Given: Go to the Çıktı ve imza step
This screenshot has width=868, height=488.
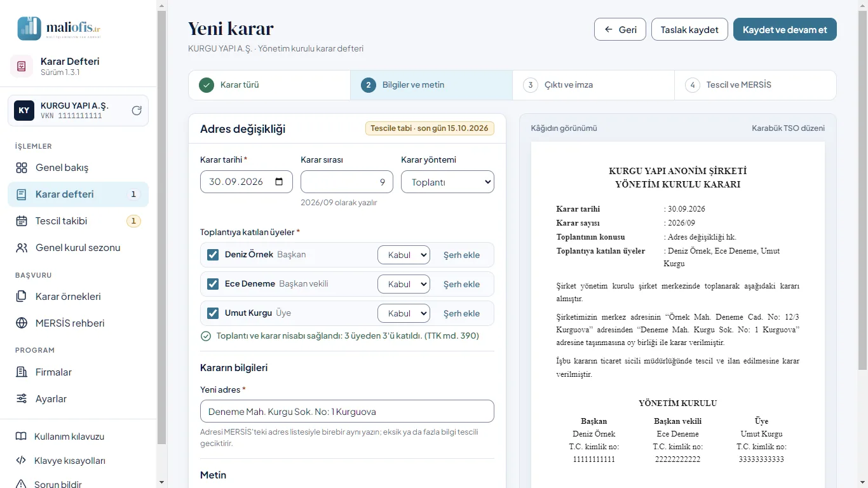Looking at the screenshot, I should pos(593,85).
